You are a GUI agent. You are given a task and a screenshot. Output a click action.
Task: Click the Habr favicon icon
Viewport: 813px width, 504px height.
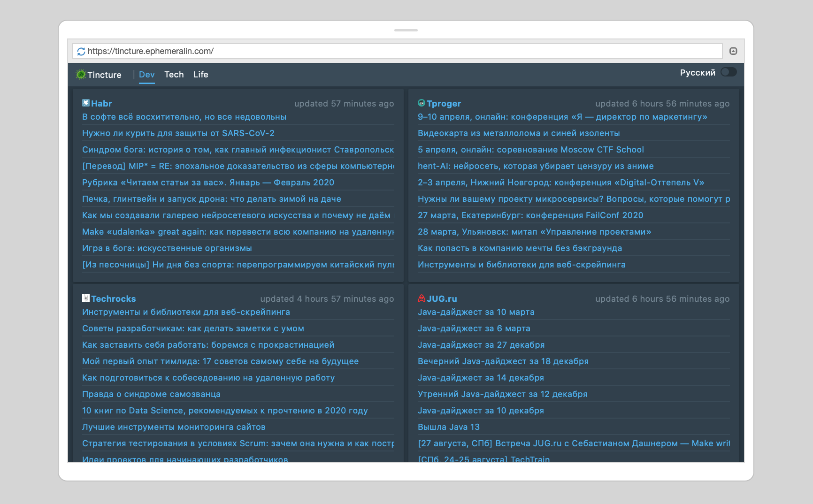(86, 103)
